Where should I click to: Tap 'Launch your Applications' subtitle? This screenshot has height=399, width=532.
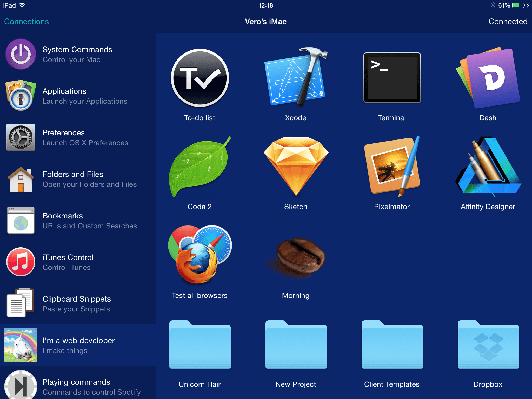pos(85,101)
